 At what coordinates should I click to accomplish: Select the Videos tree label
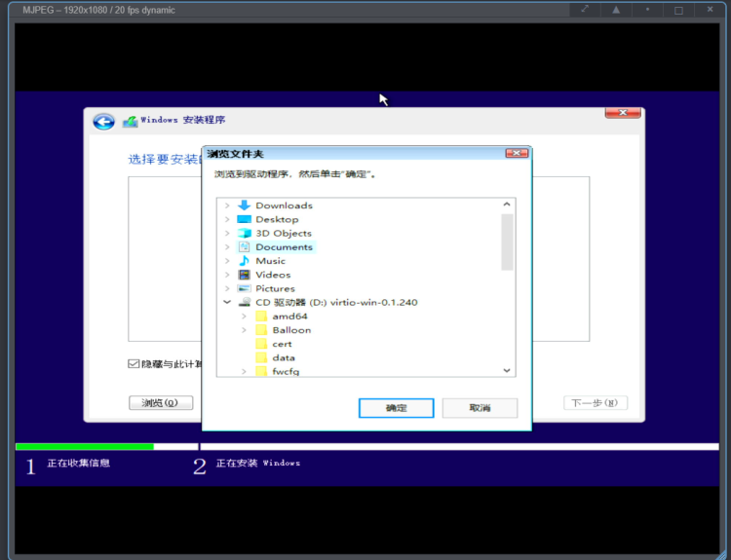point(273,275)
